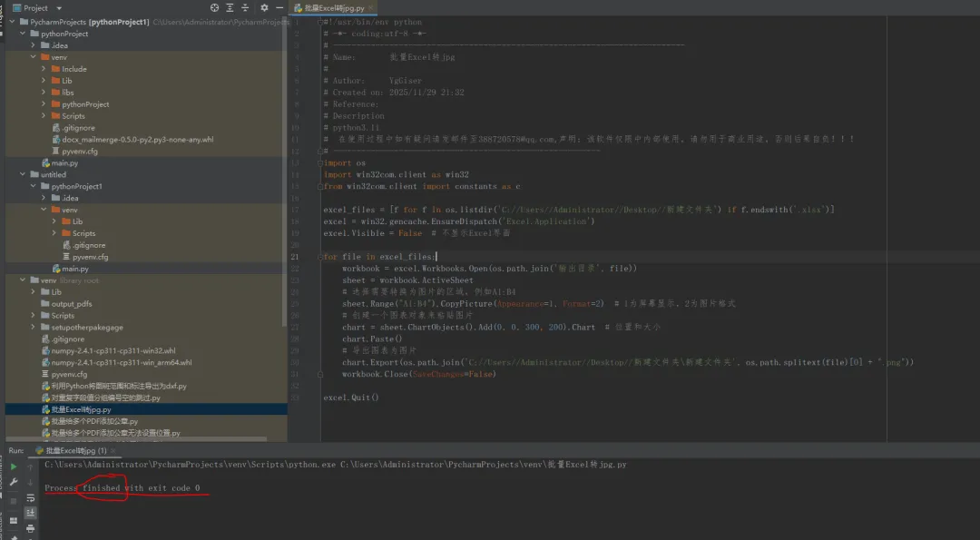Image resolution: width=980 pixels, height=540 pixels.
Task: Select docx_mailmerge whl file in tree
Action: click(x=138, y=140)
